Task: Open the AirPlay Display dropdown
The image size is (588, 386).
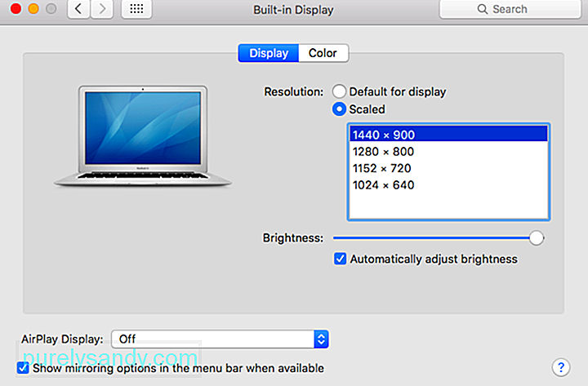Action: pos(220,339)
